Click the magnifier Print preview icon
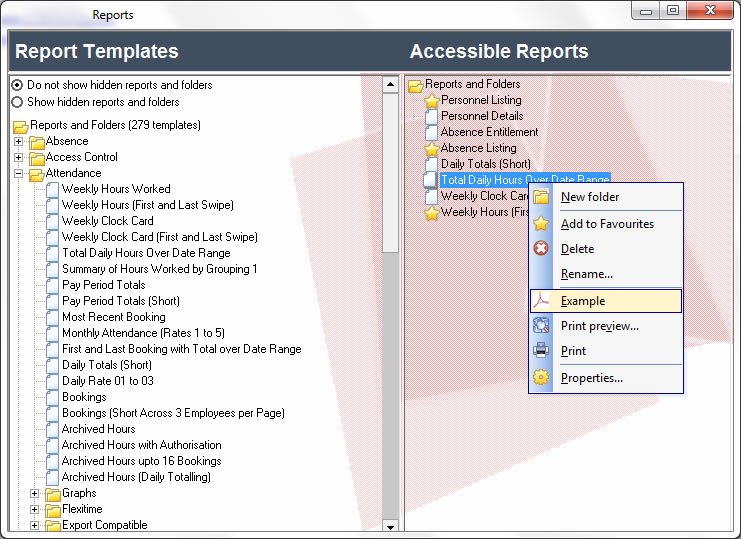The height and width of the screenshot is (539, 741). [x=541, y=326]
